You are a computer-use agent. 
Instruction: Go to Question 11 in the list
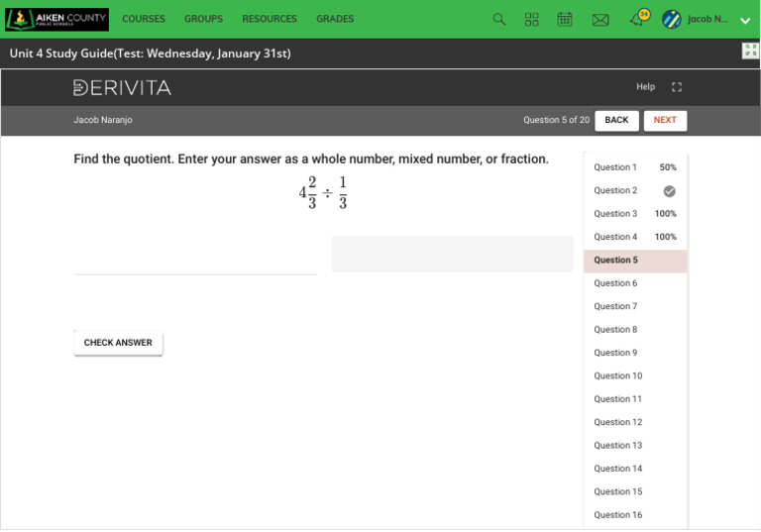pyautogui.click(x=635, y=399)
